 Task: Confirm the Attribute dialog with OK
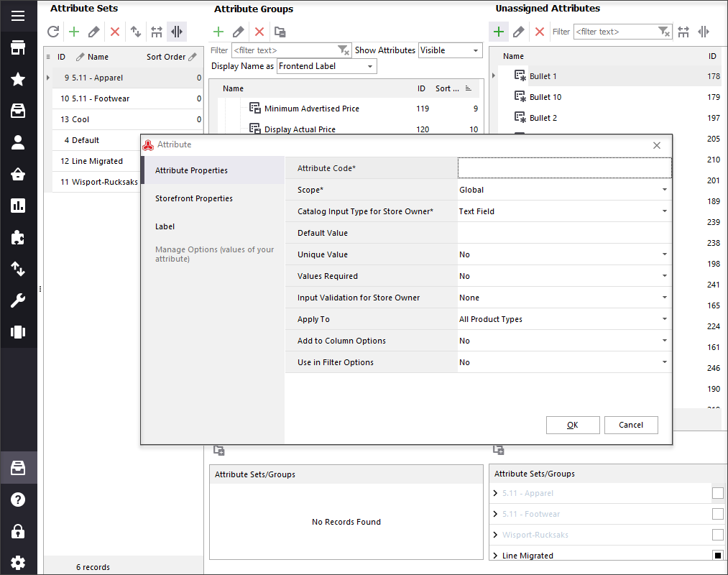coord(573,425)
